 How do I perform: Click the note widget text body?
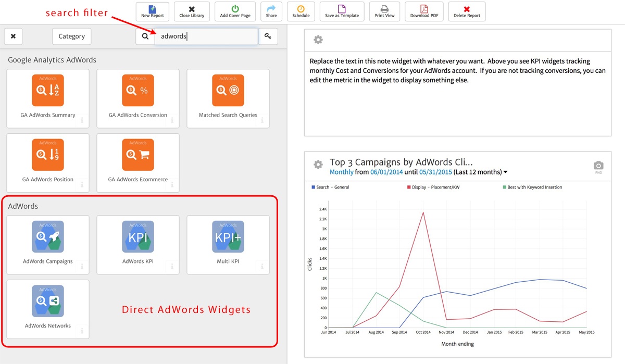tap(457, 70)
